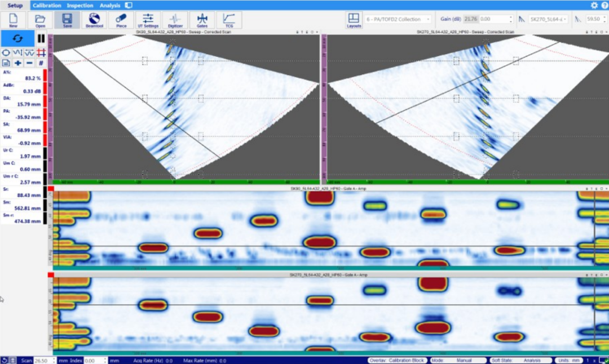Pause the acquisition
609x364 pixels.
(41, 38)
